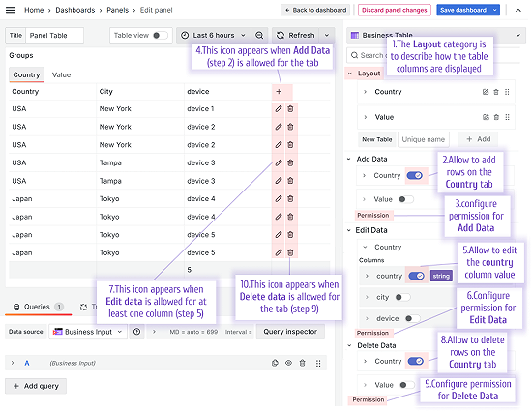Open the Queries tab
532x412 pixels.
click(x=38, y=307)
